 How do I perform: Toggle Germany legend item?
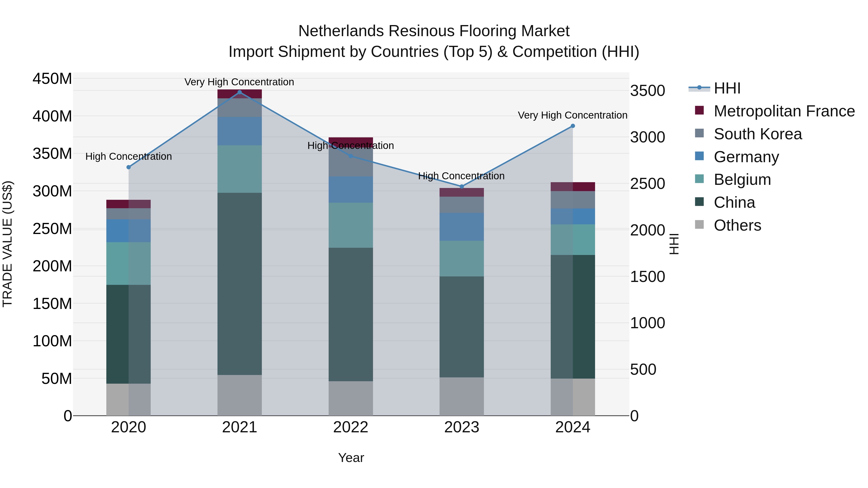point(737,157)
